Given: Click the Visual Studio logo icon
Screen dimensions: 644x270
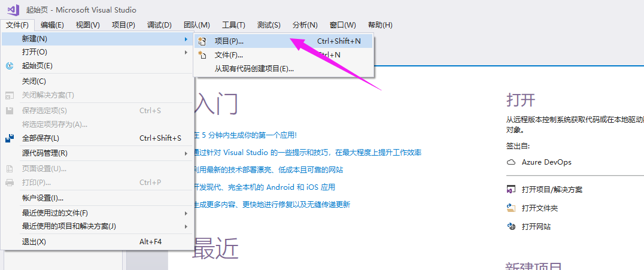Looking at the screenshot, I should pos(13,9).
